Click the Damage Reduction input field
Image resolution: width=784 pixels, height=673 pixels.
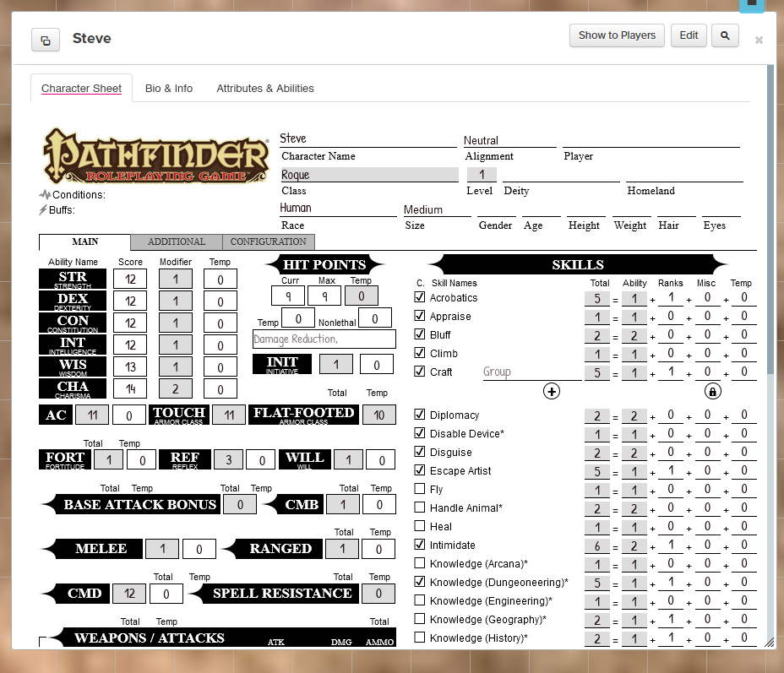[x=324, y=339]
